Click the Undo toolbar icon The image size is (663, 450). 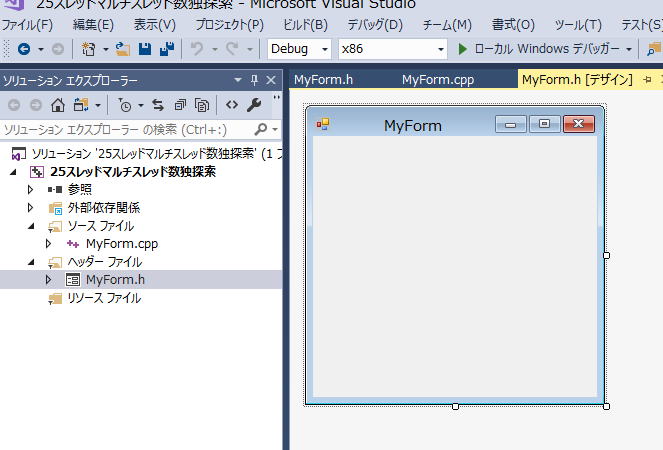click(x=197, y=49)
